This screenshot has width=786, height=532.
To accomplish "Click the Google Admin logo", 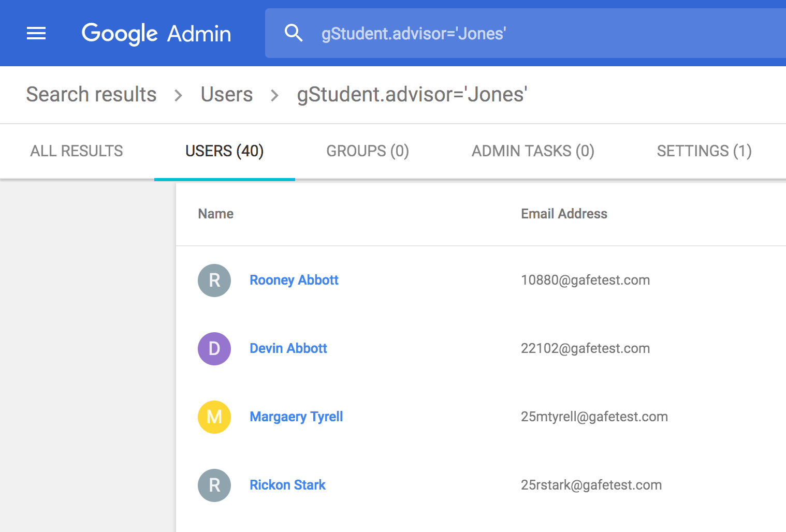I will click(x=156, y=34).
